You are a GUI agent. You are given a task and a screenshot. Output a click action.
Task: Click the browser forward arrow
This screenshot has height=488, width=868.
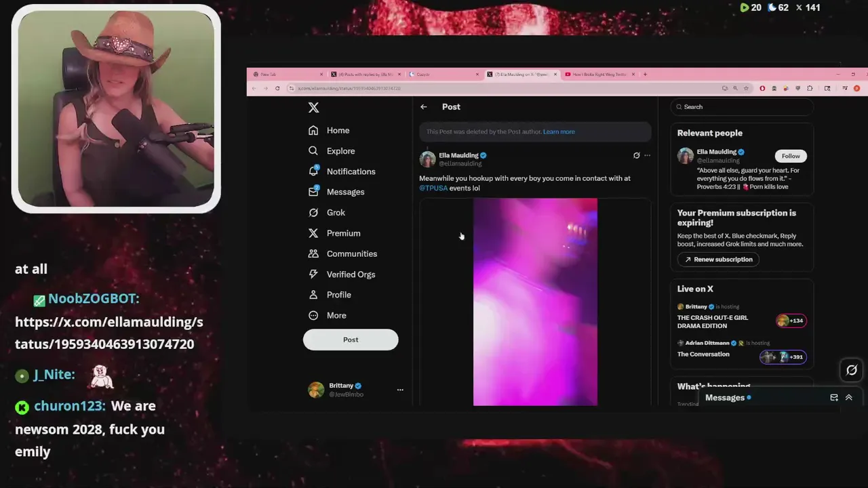pos(266,88)
